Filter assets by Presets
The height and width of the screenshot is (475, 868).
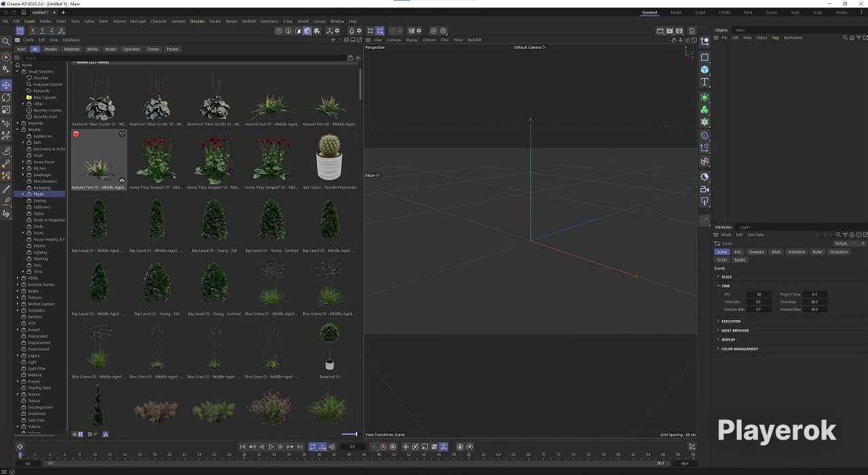(x=173, y=49)
